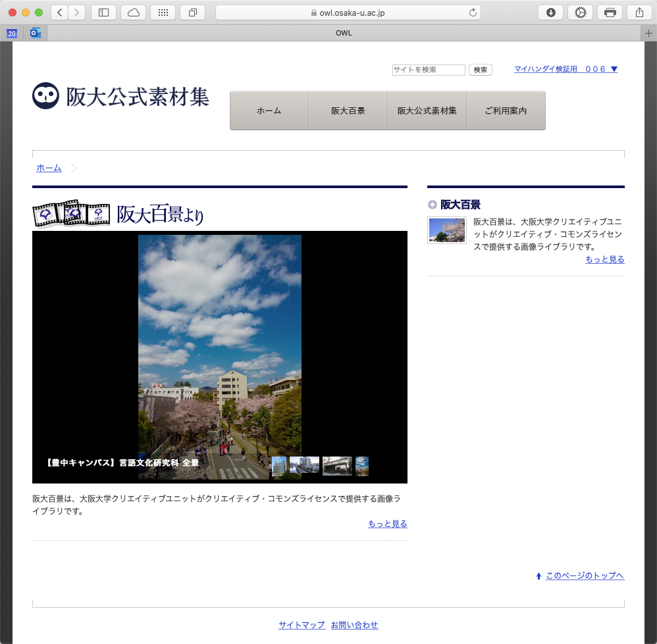657x644 pixels.
Task: Click もっと見る link below the slideshow
Action: click(388, 524)
